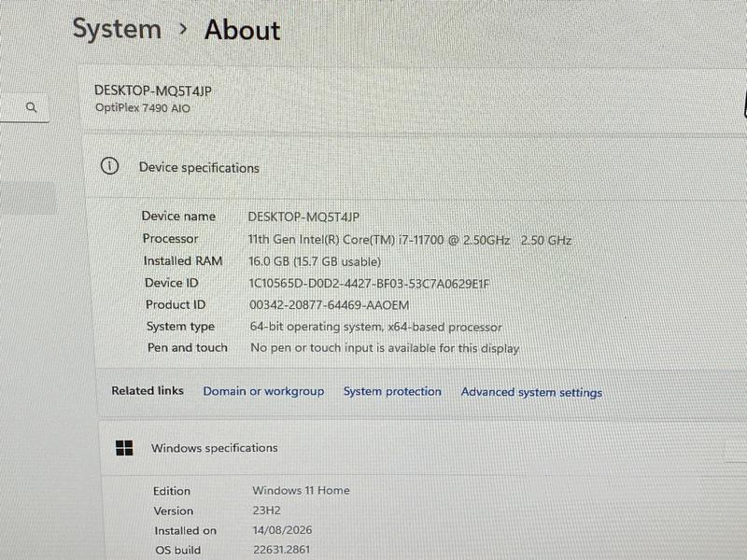
Task: Select the OptiPlex 7490 AIO model text
Action: (x=143, y=108)
